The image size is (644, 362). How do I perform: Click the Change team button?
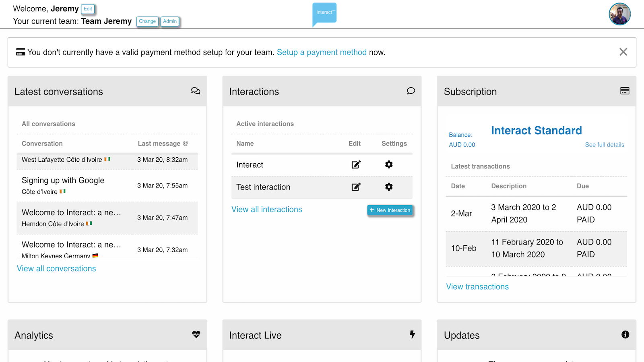click(147, 21)
